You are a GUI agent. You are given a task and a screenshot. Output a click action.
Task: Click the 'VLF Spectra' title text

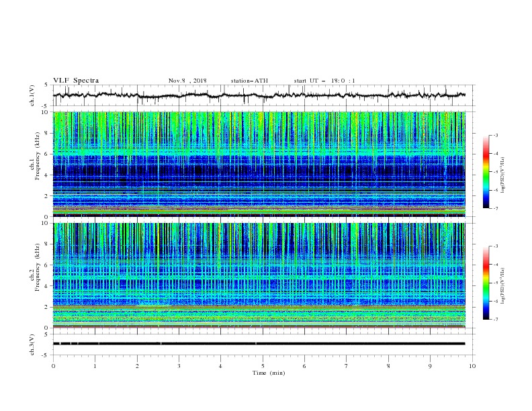76,81
